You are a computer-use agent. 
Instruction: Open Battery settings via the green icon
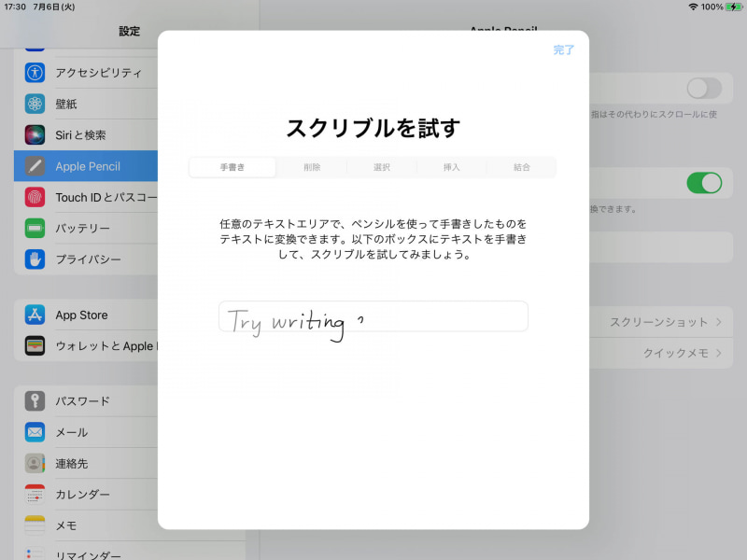click(35, 228)
